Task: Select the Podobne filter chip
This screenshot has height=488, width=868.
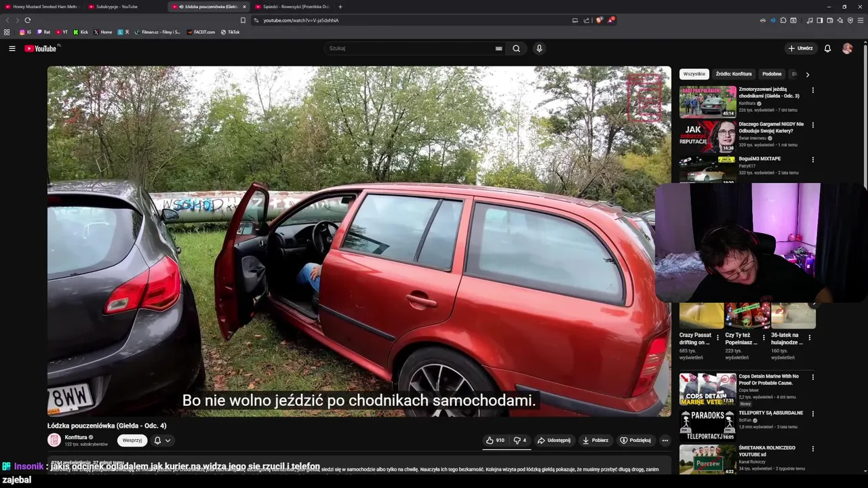Action: click(772, 74)
